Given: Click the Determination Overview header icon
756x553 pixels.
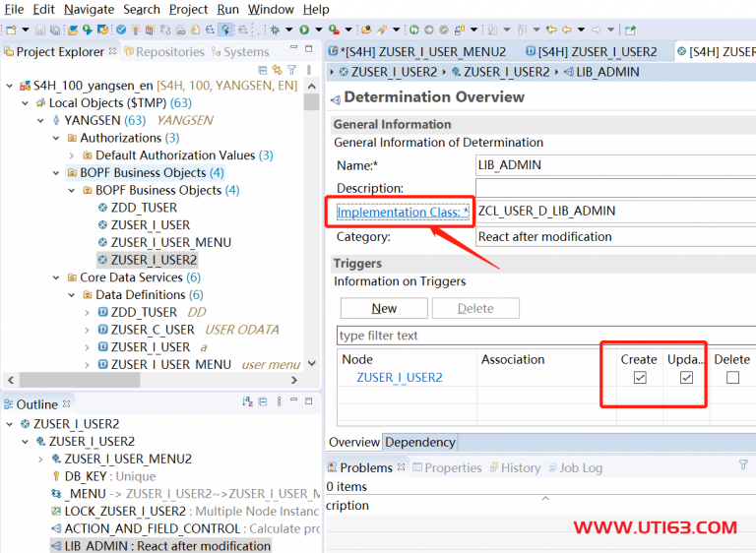Looking at the screenshot, I should (x=335, y=98).
